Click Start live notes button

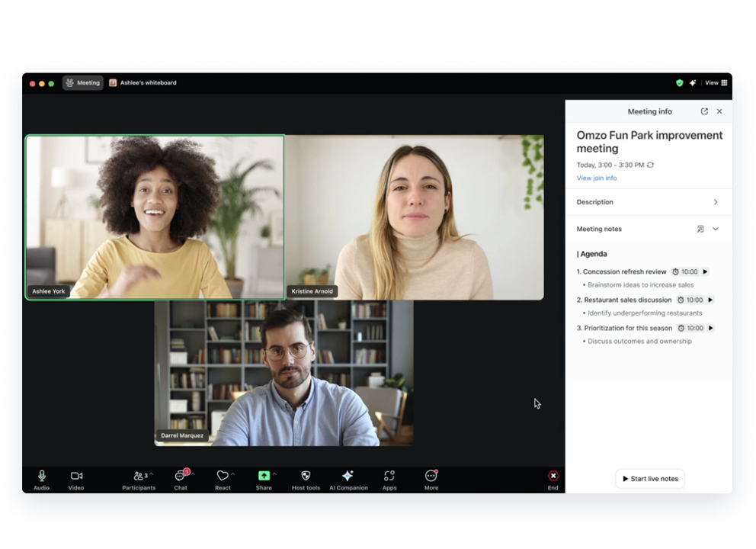tap(650, 479)
